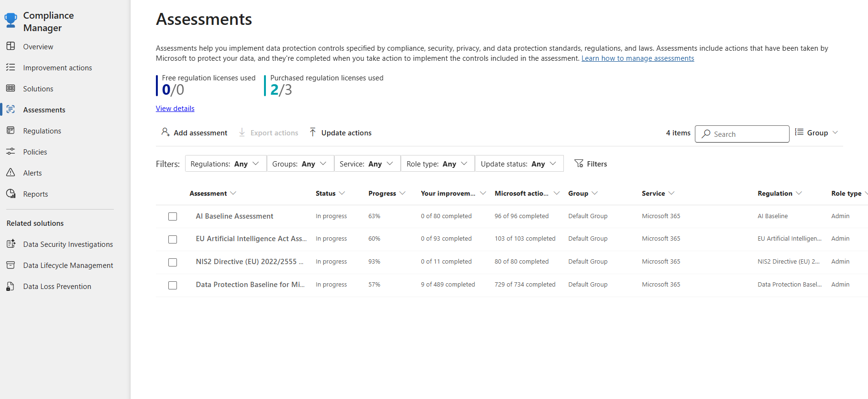
Task: Follow Learn how to manage assessments link
Action: 637,58
